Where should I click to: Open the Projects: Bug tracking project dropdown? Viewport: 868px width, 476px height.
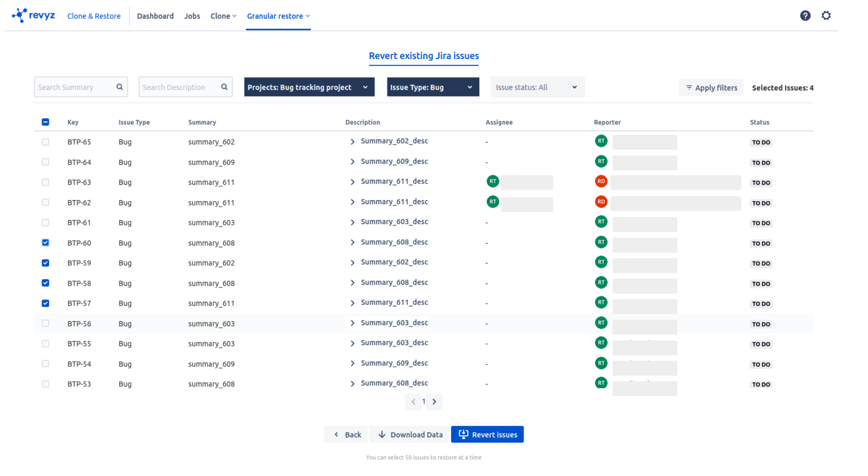(x=308, y=87)
